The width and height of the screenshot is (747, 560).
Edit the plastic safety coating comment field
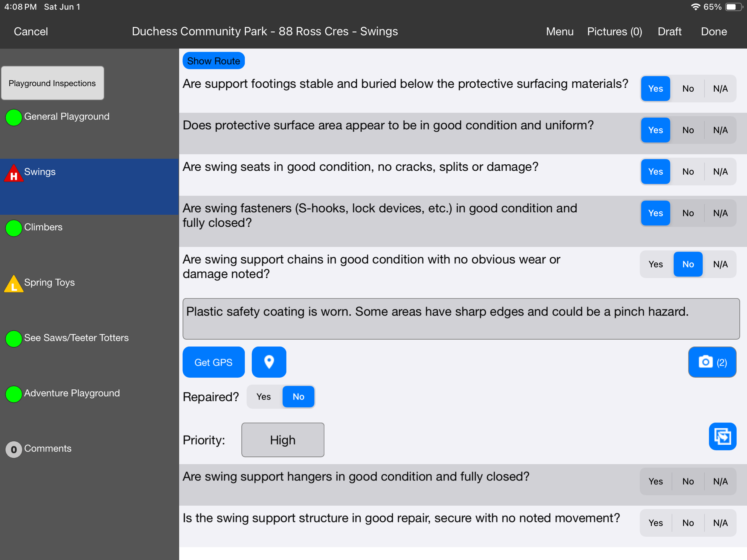pyautogui.click(x=461, y=319)
